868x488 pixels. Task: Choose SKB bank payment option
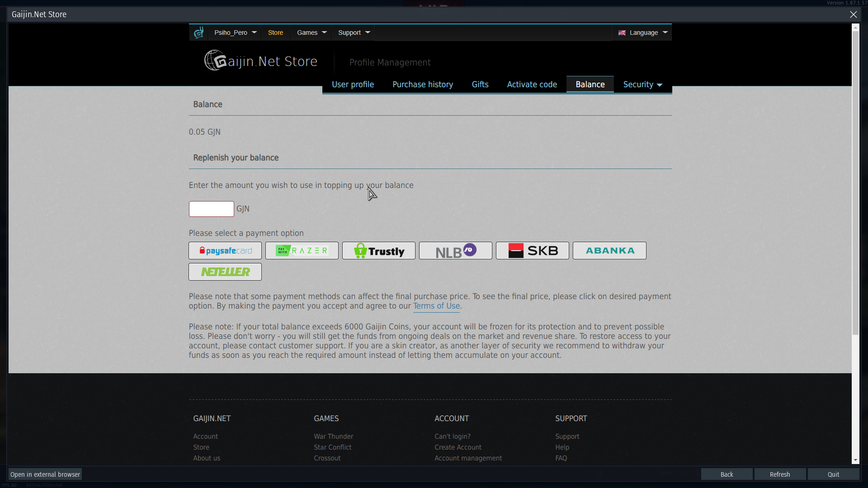click(532, 250)
